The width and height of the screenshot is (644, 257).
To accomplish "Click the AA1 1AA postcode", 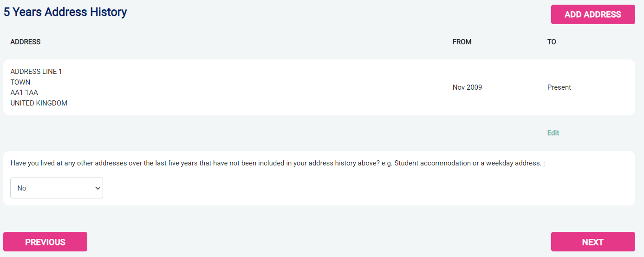I will click(24, 92).
